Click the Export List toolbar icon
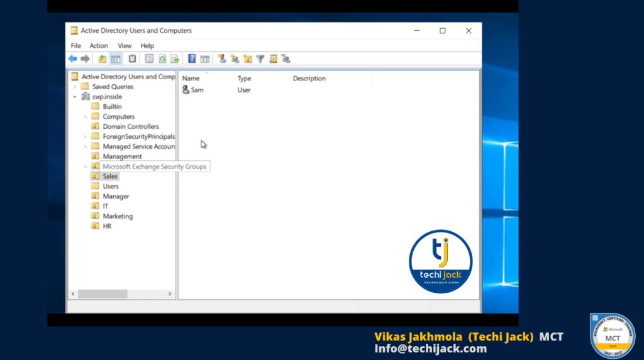 175,59
